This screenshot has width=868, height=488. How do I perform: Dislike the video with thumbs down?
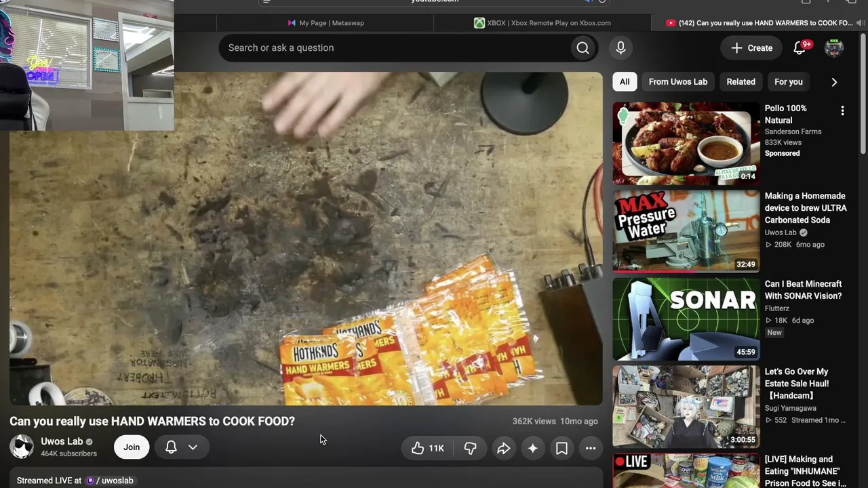point(470,448)
